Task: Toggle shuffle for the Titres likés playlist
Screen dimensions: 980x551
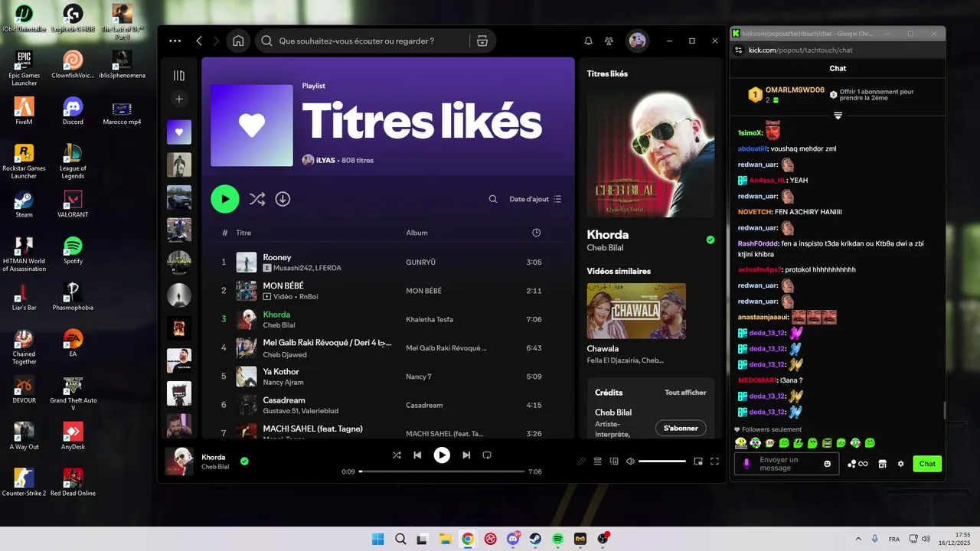Action: [x=257, y=199]
